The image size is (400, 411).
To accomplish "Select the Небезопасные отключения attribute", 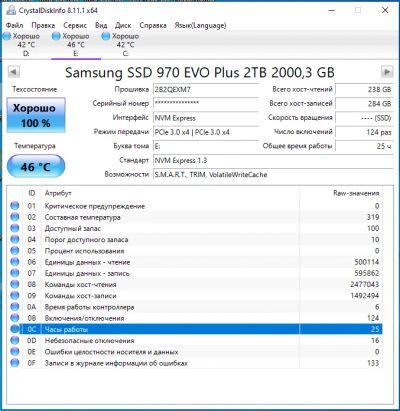I will [89, 341].
